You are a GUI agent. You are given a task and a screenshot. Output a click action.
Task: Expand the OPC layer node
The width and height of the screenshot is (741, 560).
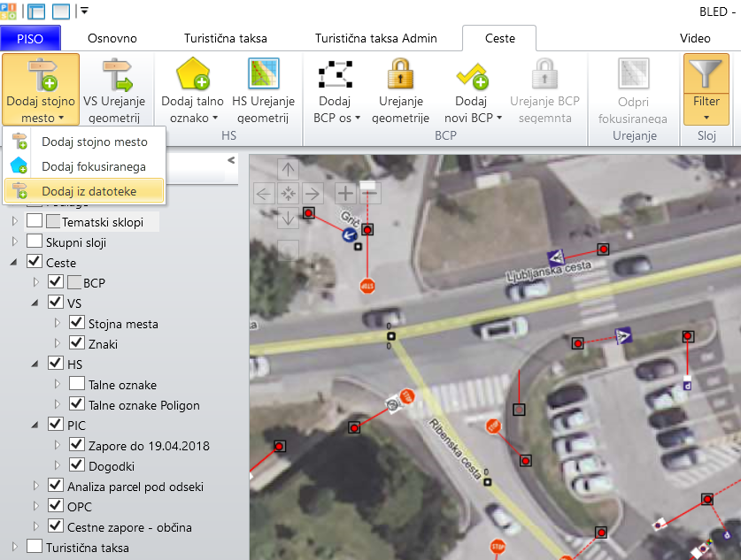tap(36, 507)
